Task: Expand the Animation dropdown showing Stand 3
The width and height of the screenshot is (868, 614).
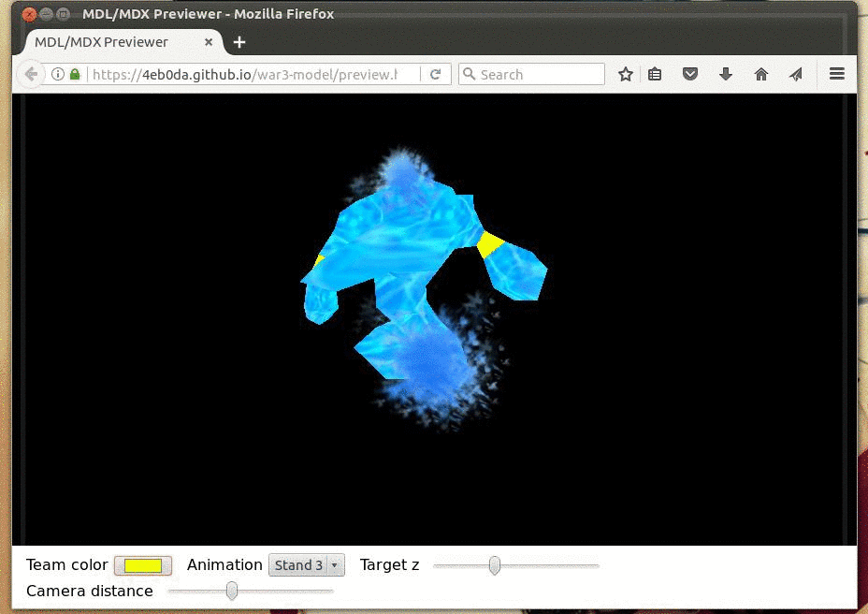Action: point(307,565)
